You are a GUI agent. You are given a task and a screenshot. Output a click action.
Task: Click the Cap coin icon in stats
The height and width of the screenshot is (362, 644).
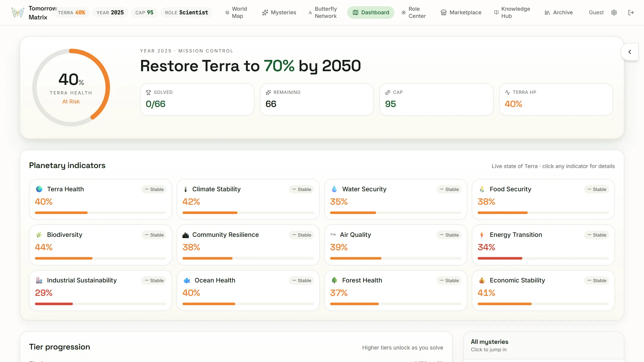pos(388,92)
